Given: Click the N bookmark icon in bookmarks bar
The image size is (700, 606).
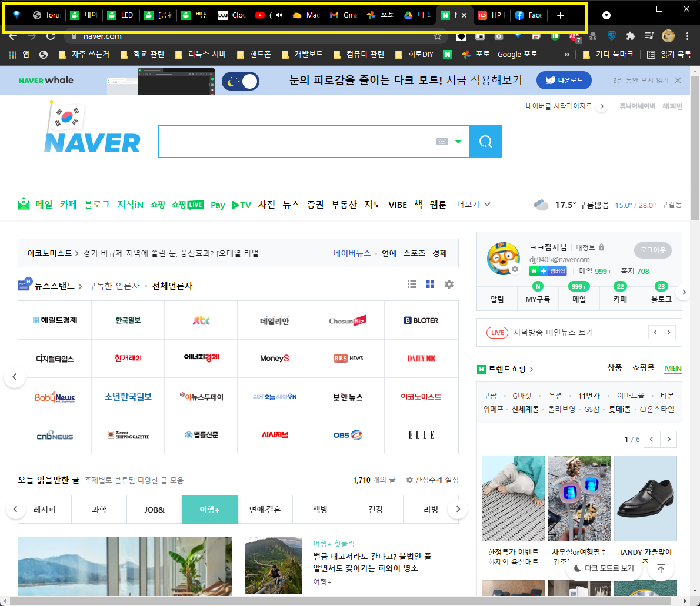Looking at the screenshot, I should coord(447,55).
